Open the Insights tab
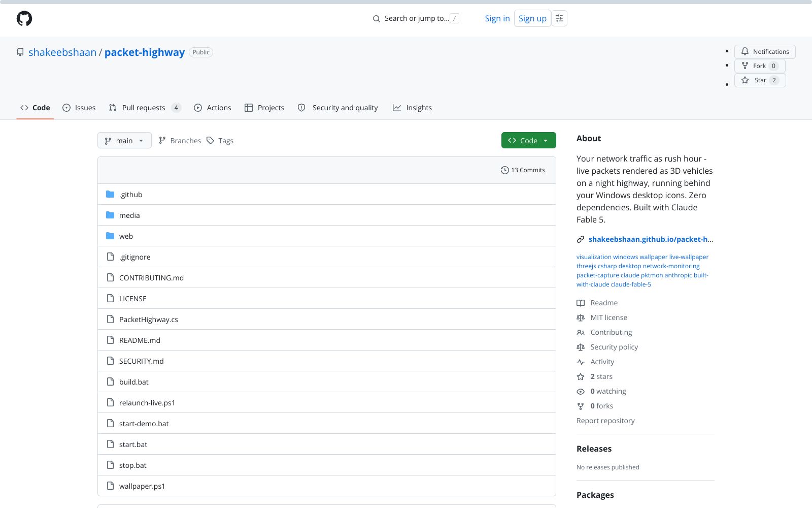Screen dimensions: 812x508 coord(412,108)
